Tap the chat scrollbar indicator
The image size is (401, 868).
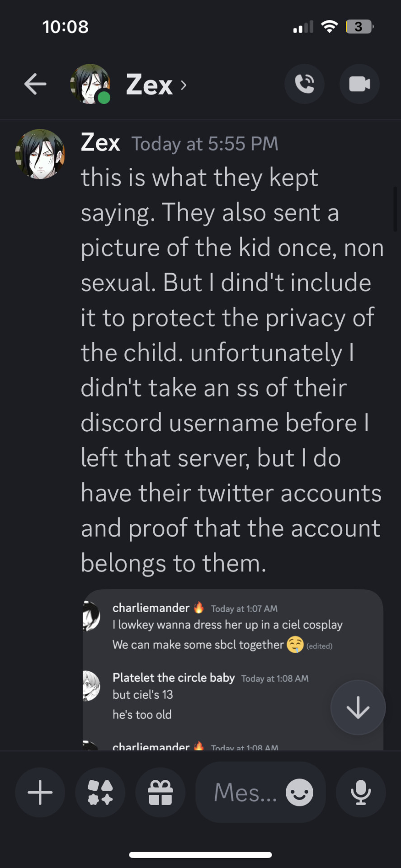pos(395,209)
